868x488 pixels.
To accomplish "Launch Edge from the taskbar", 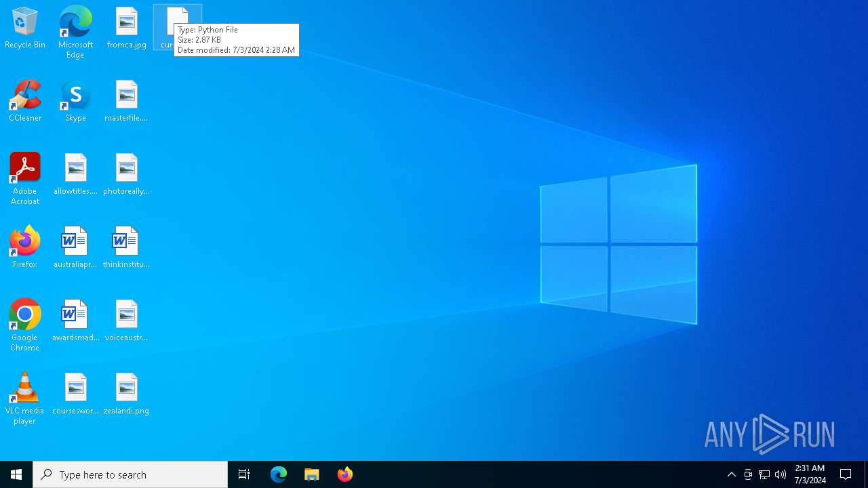I will (279, 474).
